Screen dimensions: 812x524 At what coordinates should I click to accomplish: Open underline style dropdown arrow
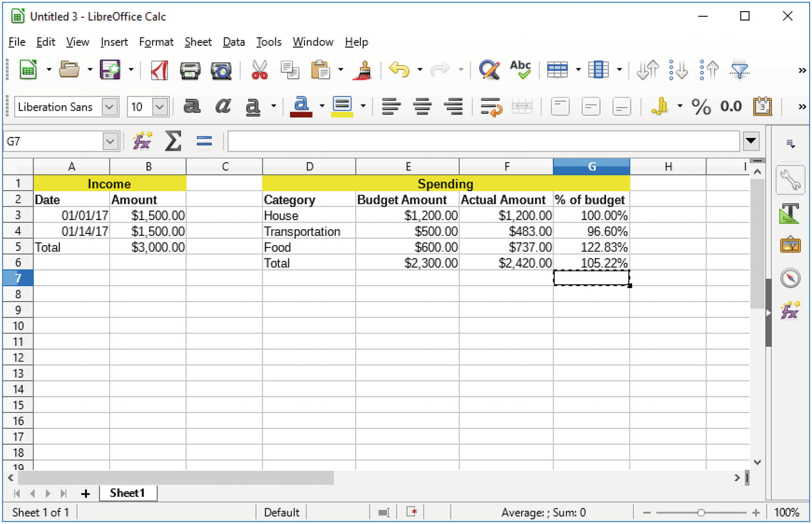point(273,106)
